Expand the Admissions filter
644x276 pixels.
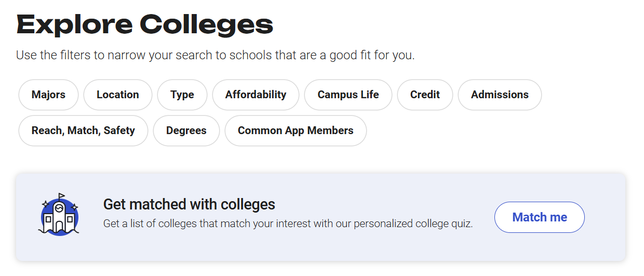click(500, 95)
